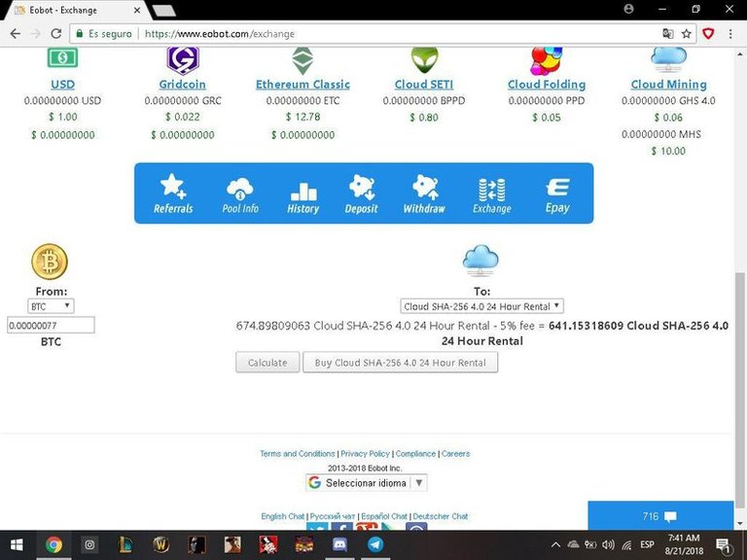Open the Privacy Policy link

click(365, 453)
